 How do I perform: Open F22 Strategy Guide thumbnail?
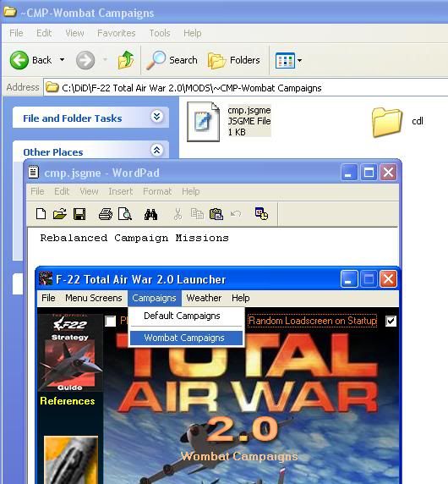pyautogui.click(x=70, y=353)
